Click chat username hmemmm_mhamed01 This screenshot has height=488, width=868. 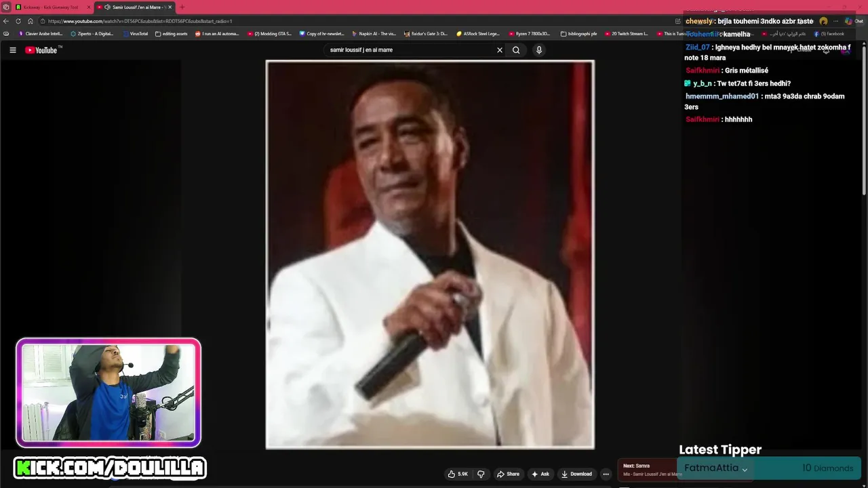(722, 96)
